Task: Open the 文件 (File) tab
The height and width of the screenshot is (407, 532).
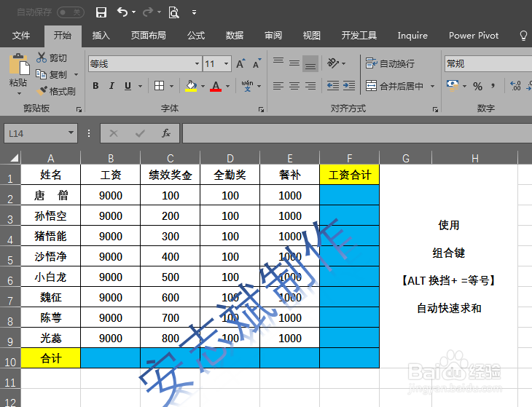Action: pos(21,35)
